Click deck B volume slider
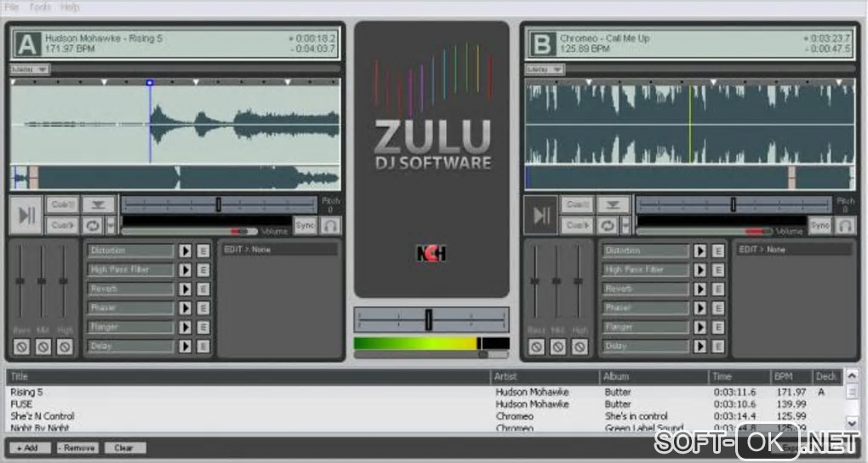The height and width of the screenshot is (463, 868). 704,231
